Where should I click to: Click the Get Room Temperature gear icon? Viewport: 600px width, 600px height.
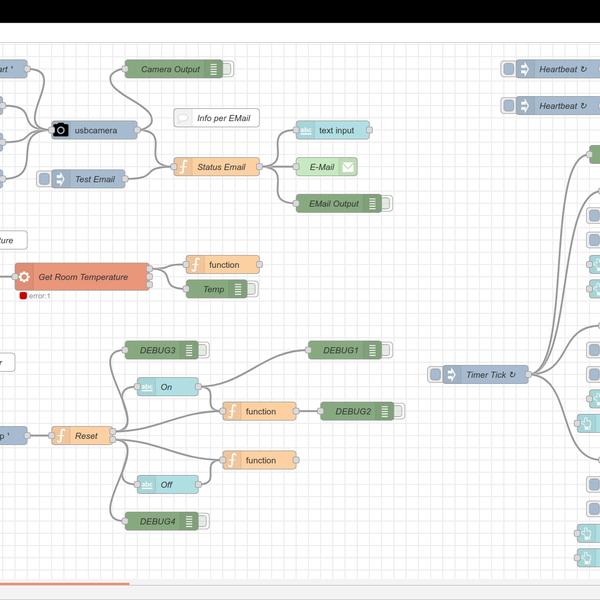point(24,277)
